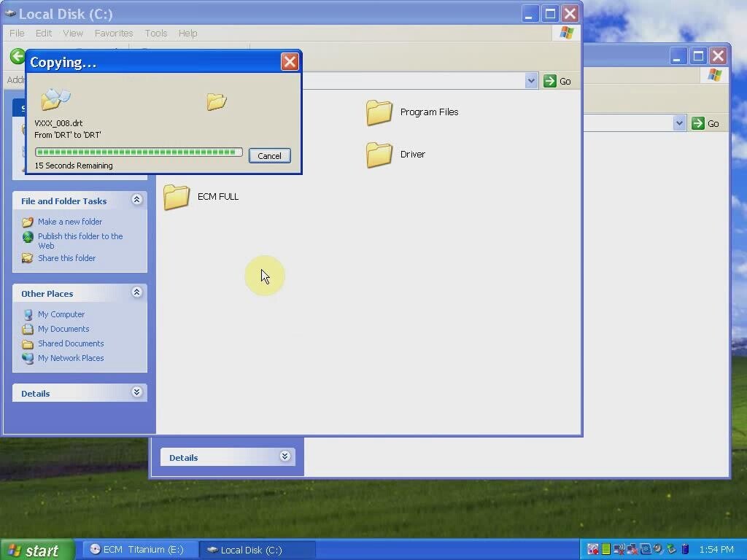
Task: Open the Favorites menu
Action: 114,33
